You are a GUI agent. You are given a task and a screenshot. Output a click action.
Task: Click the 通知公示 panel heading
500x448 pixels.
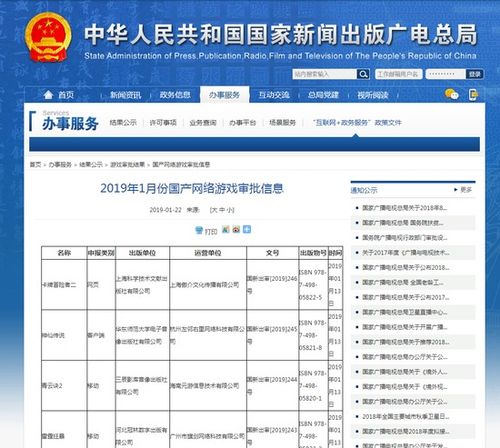point(364,190)
